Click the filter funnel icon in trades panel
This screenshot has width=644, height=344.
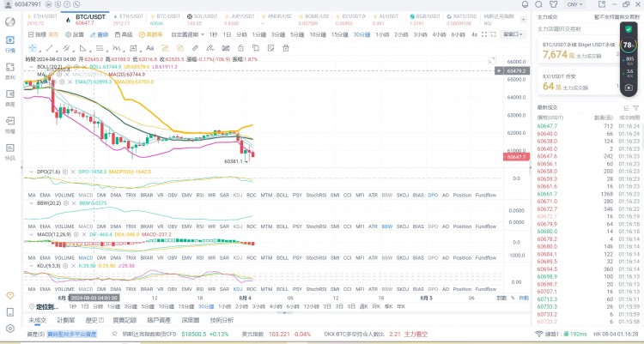pos(635,108)
